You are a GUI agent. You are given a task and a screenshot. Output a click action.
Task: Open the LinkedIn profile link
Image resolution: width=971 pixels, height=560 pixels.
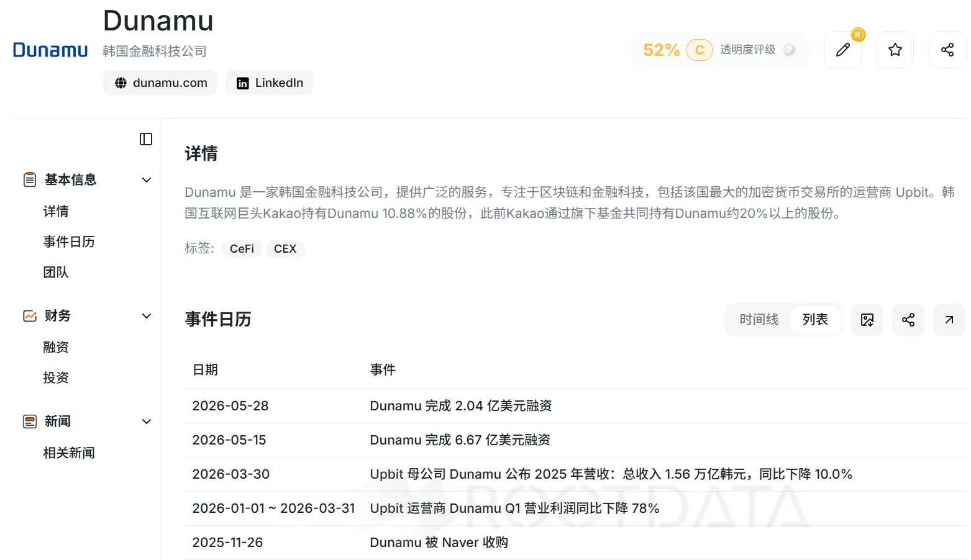point(270,83)
